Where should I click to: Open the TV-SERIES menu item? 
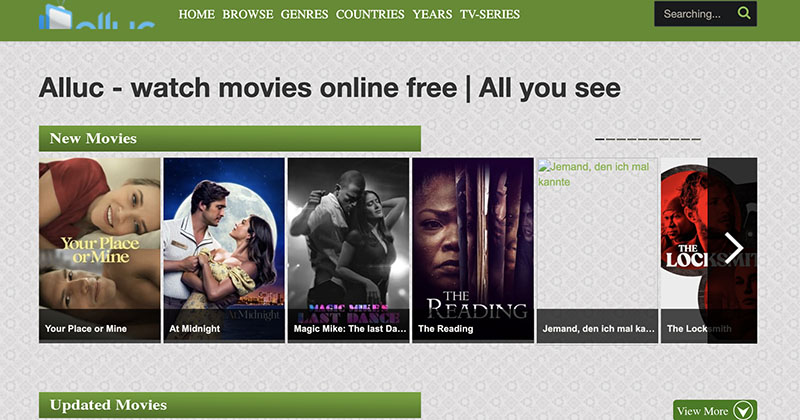[x=490, y=14]
